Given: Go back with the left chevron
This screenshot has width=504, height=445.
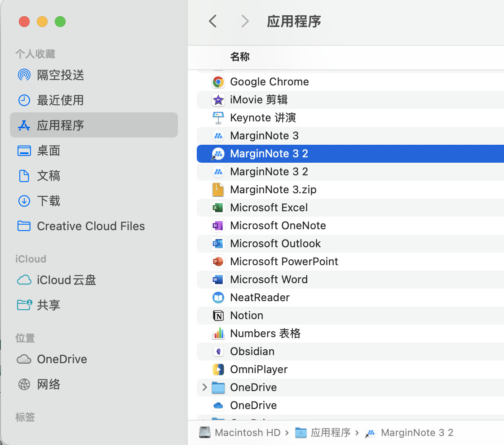Looking at the screenshot, I should [213, 21].
